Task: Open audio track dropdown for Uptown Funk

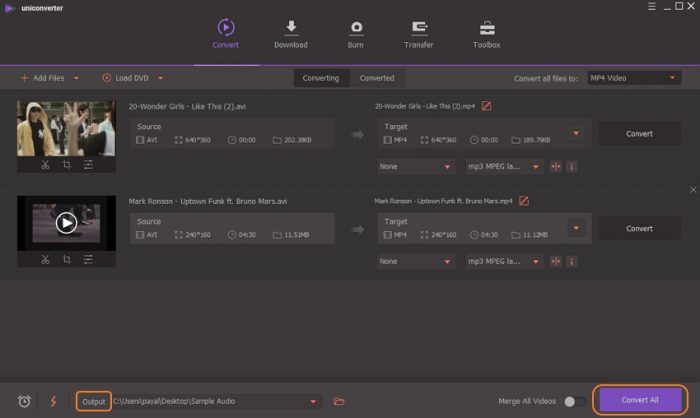Action: 504,261
